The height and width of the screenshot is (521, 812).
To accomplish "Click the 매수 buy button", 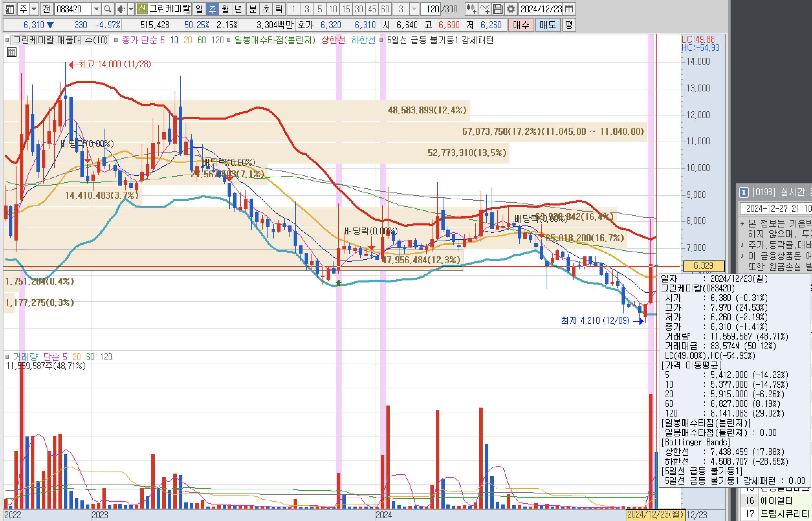I will (521, 25).
